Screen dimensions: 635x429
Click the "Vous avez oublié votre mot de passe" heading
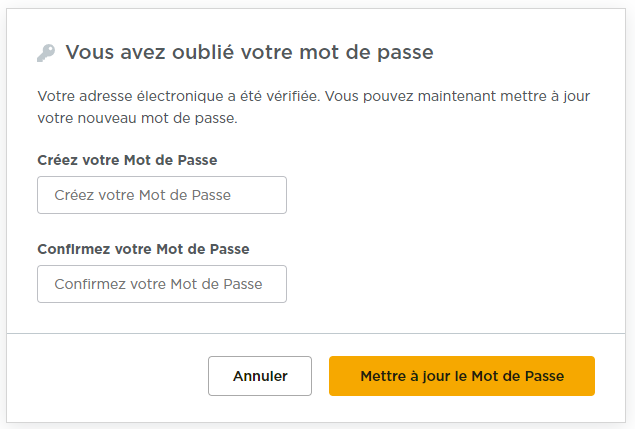tap(249, 53)
